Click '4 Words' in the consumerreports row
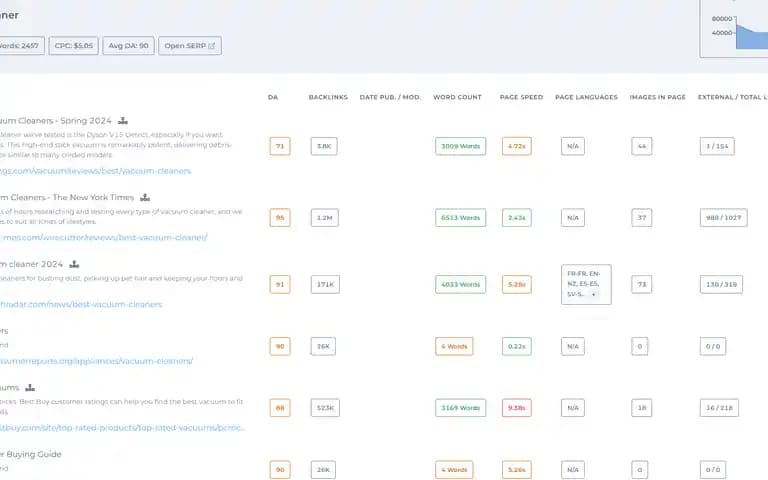 point(454,346)
